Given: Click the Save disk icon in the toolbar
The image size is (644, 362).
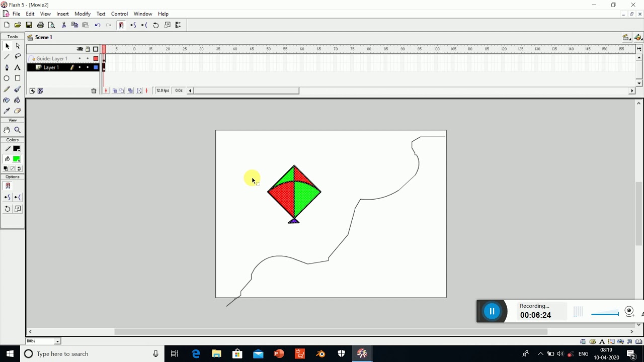Looking at the screenshot, I should coord(29,25).
